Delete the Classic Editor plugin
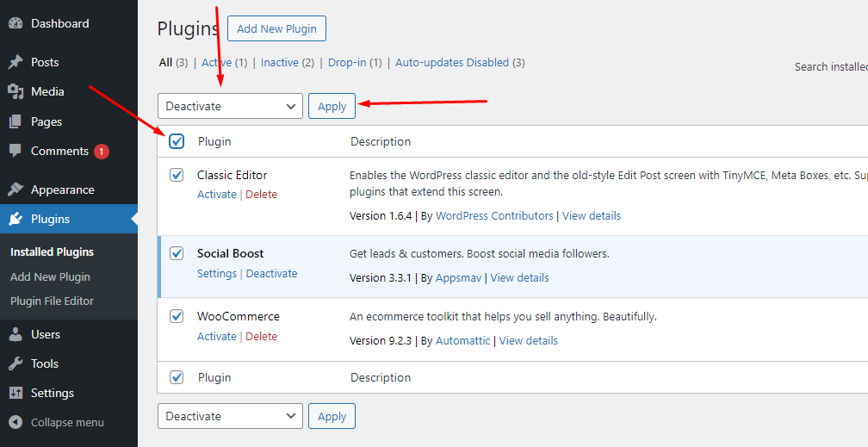 (x=261, y=195)
